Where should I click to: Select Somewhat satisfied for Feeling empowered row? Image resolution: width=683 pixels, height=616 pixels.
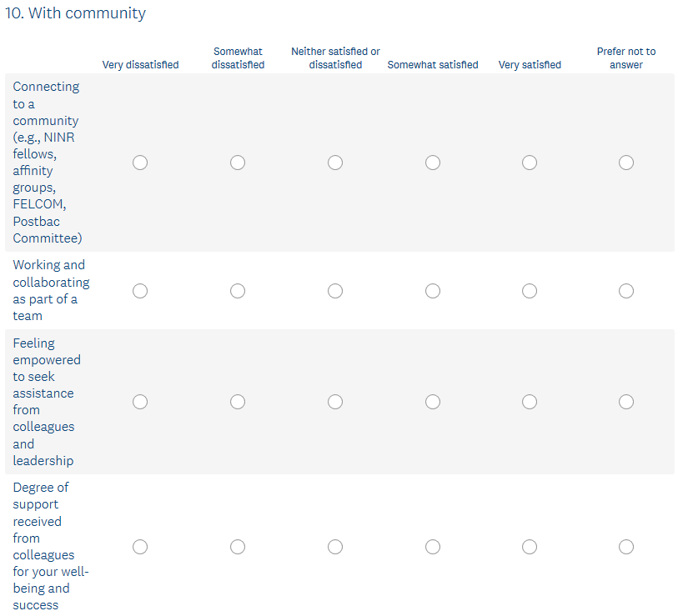point(433,402)
